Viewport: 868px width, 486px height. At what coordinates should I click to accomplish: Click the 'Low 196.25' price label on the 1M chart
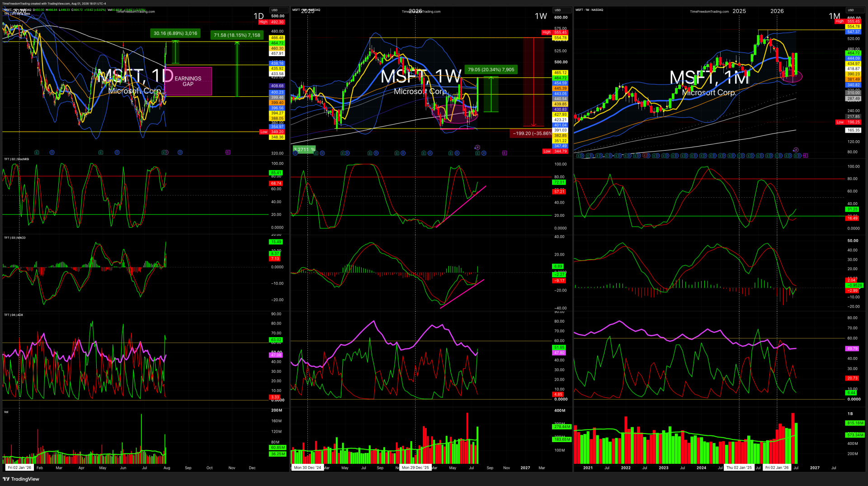point(848,122)
